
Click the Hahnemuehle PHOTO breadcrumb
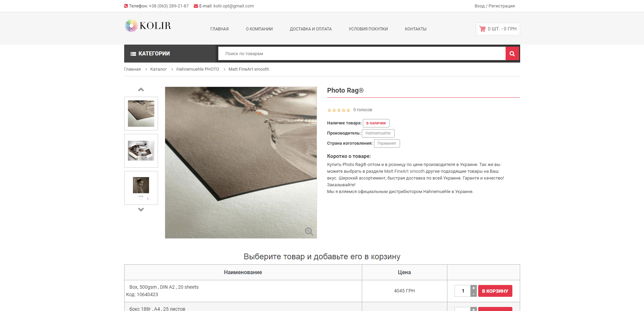[197, 69]
